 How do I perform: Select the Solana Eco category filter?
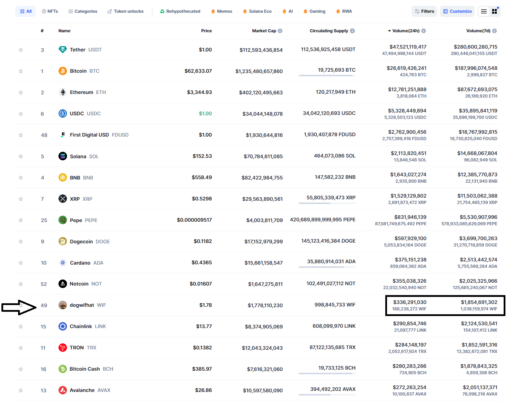click(x=257, y=11)
